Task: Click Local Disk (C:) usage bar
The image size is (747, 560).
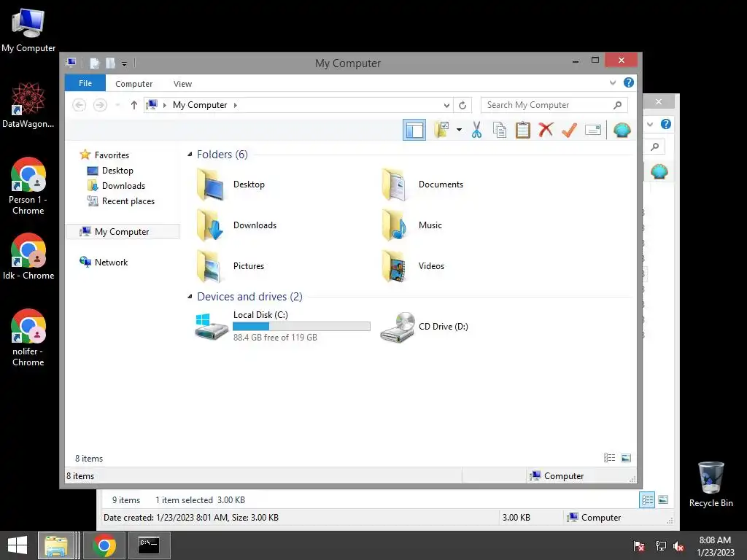Action: 301,326
